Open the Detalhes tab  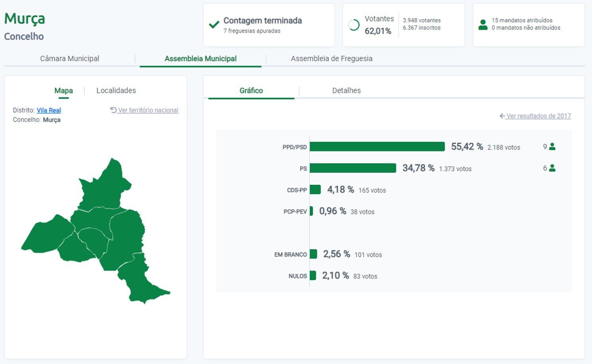coord(346,91)
